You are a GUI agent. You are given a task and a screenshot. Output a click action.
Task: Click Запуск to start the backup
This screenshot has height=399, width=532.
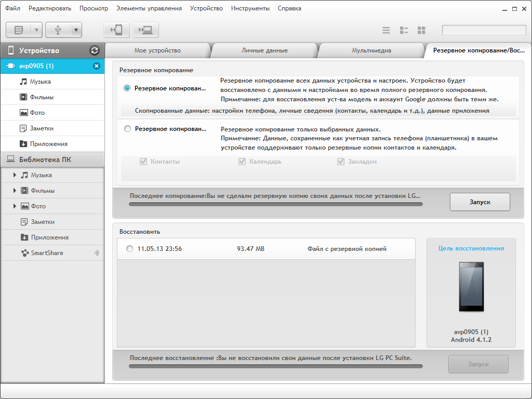[480, 202]
